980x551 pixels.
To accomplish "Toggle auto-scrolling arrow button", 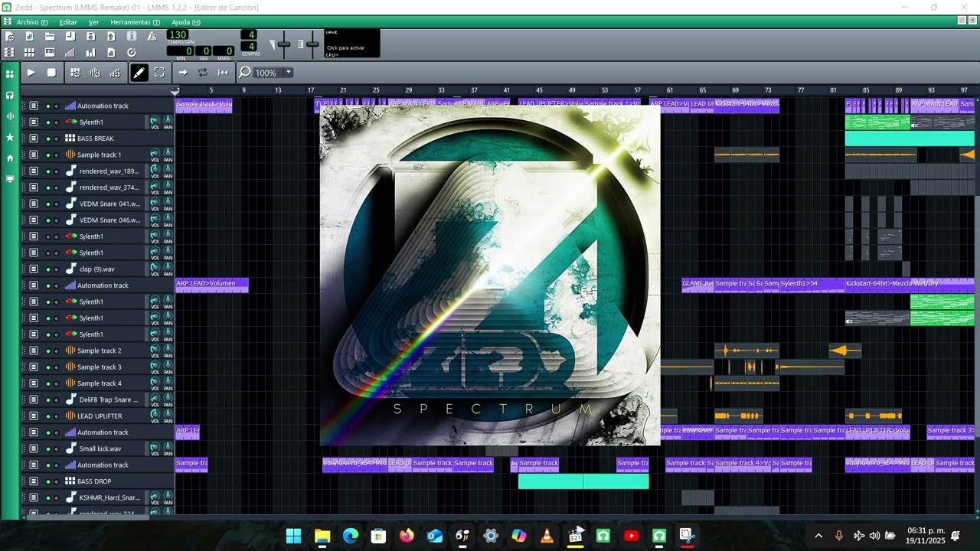I will tap(183, 73).
